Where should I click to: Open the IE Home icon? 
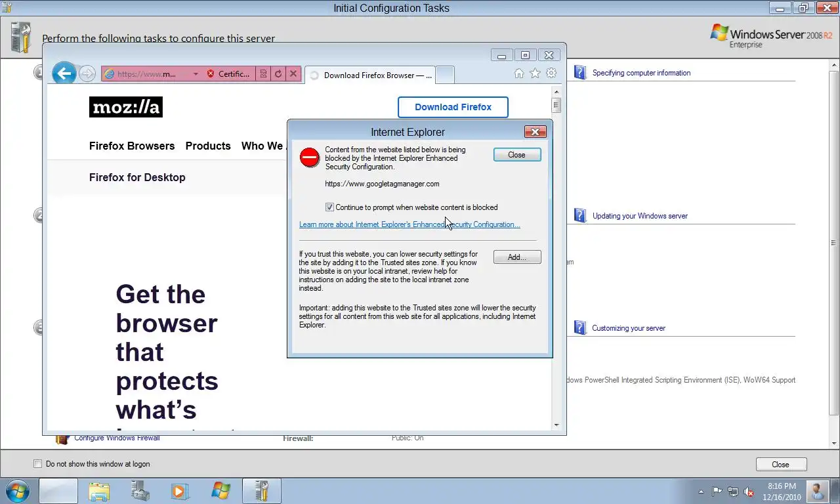point(519,73)
